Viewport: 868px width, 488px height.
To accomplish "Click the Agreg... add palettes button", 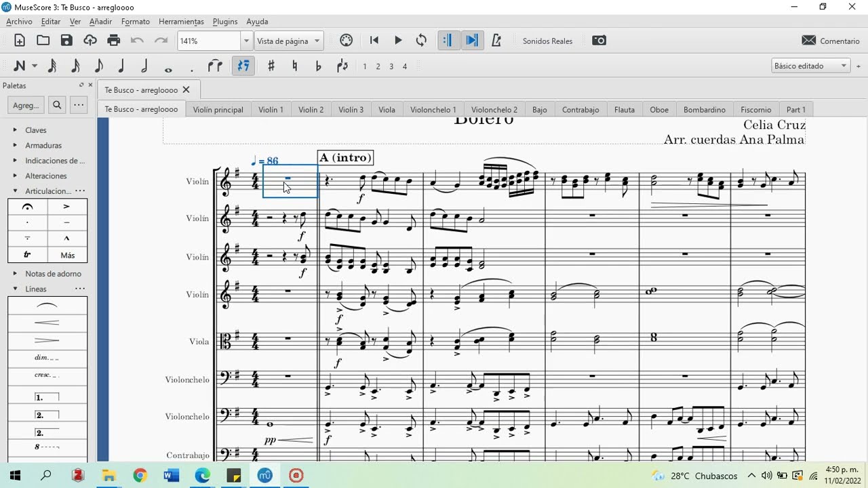I will [x=26, y=105].
